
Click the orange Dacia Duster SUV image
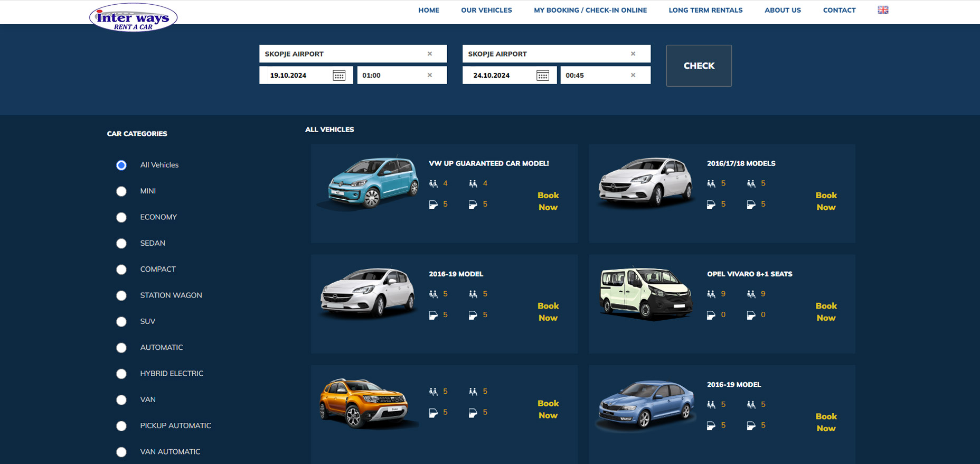(x=368, y=403)
